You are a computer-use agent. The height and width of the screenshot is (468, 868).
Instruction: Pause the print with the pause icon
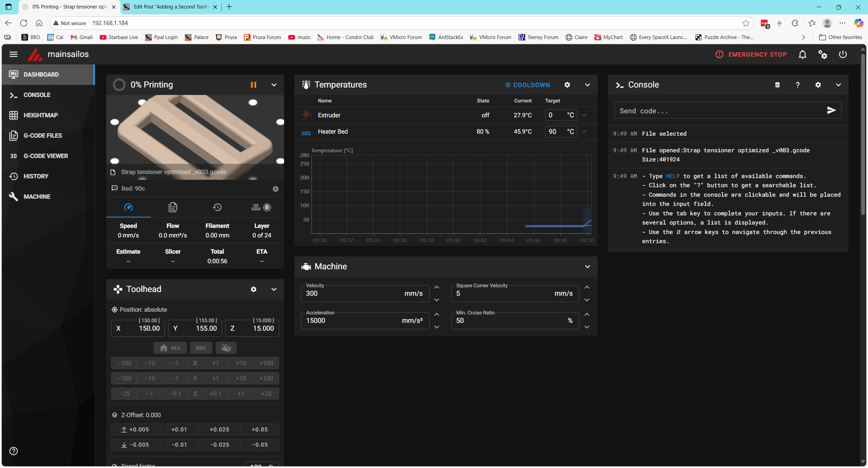[253, 85]
